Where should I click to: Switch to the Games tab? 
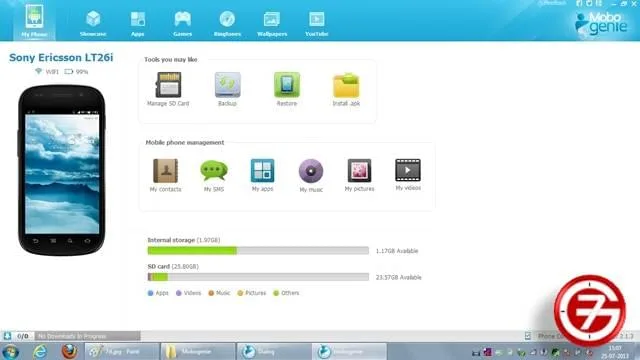(182, 24)
